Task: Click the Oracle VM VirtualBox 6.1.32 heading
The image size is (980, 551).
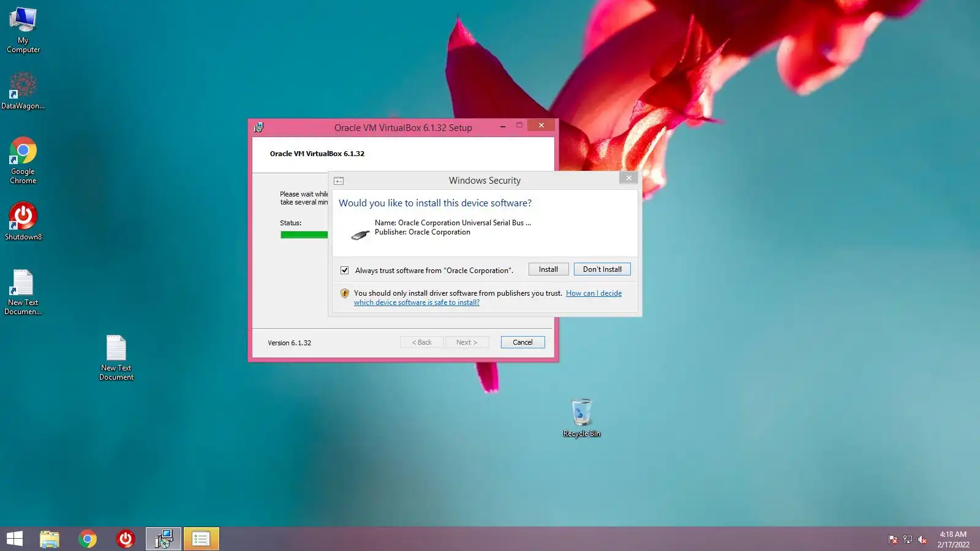Action: coord(317,154)
